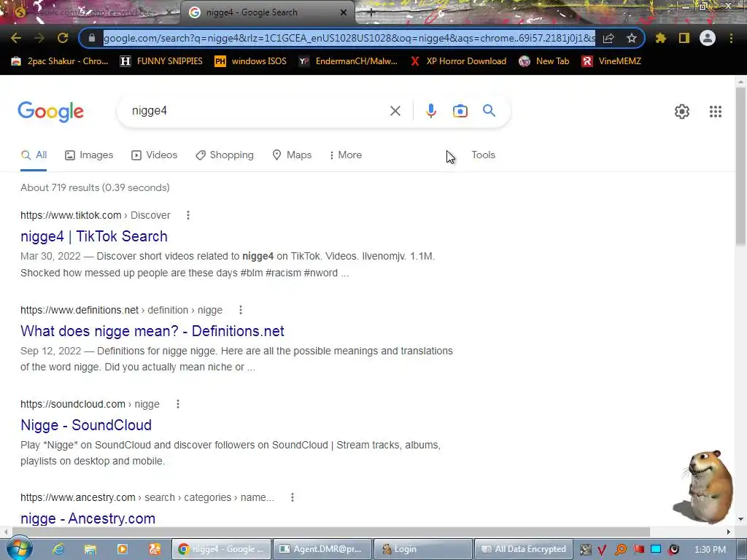Expand the More search categories menu
Viewport: 747px width, 560px height.
pos(346,155)
